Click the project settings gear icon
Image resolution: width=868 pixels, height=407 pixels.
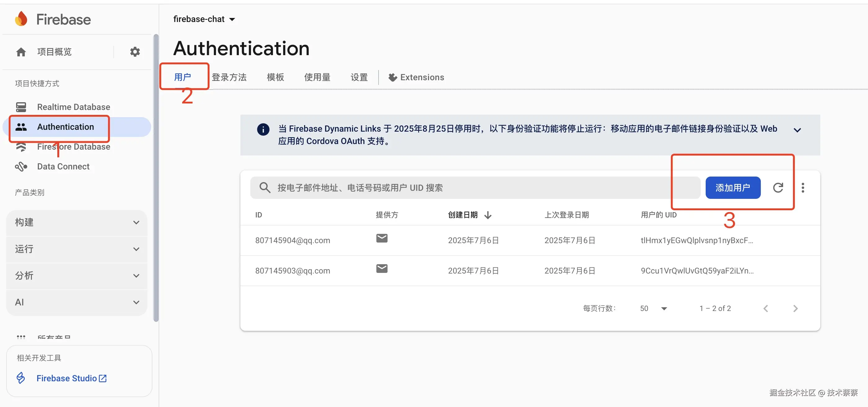pos(135,52)
